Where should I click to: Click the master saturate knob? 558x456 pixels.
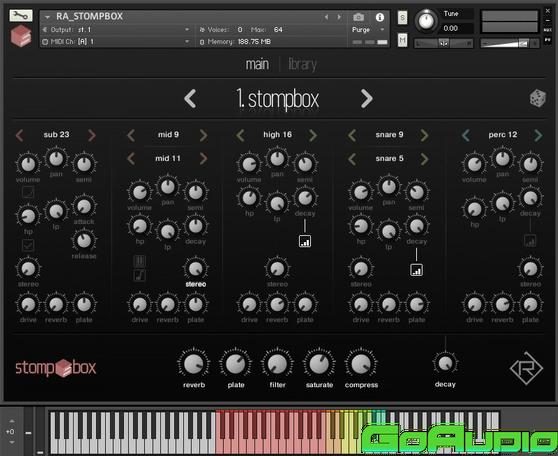click(x=319, y=364)
